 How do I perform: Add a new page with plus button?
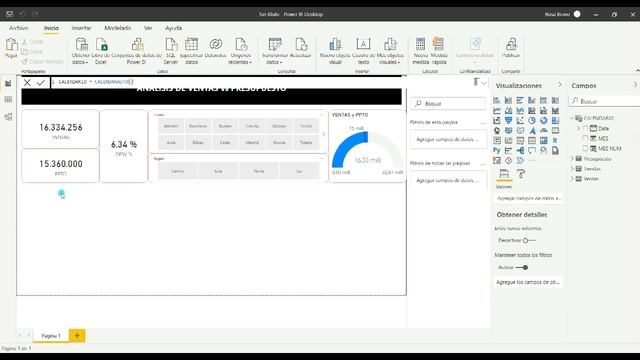(x=77, y=336)
